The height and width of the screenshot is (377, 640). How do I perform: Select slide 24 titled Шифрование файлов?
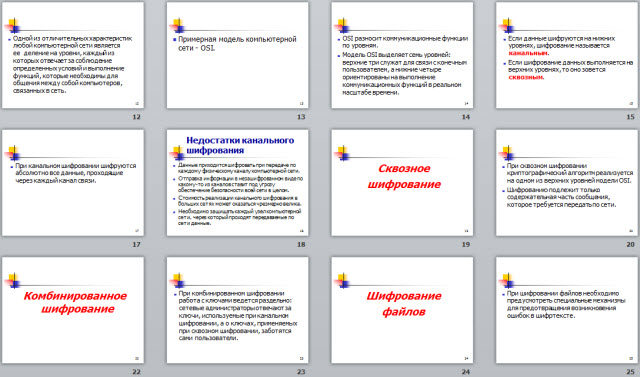(x=402, y=310)
